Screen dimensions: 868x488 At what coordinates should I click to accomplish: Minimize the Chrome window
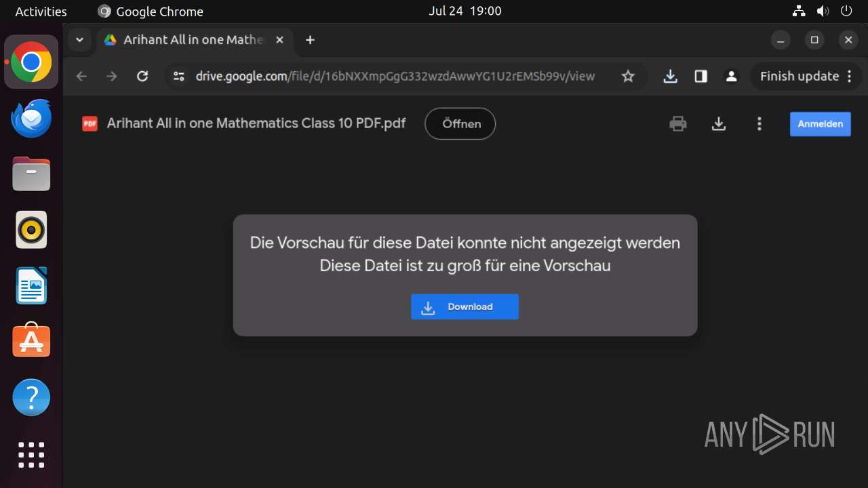(x=781, y=40)
